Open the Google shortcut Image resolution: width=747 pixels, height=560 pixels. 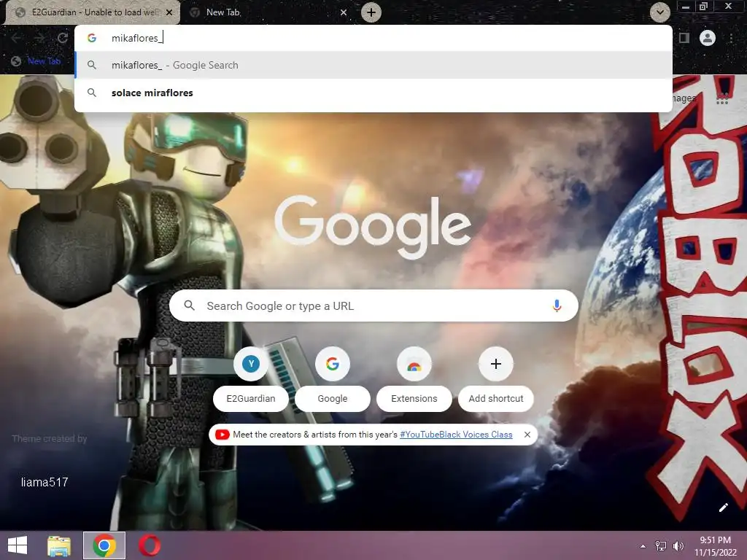point(333,379)
